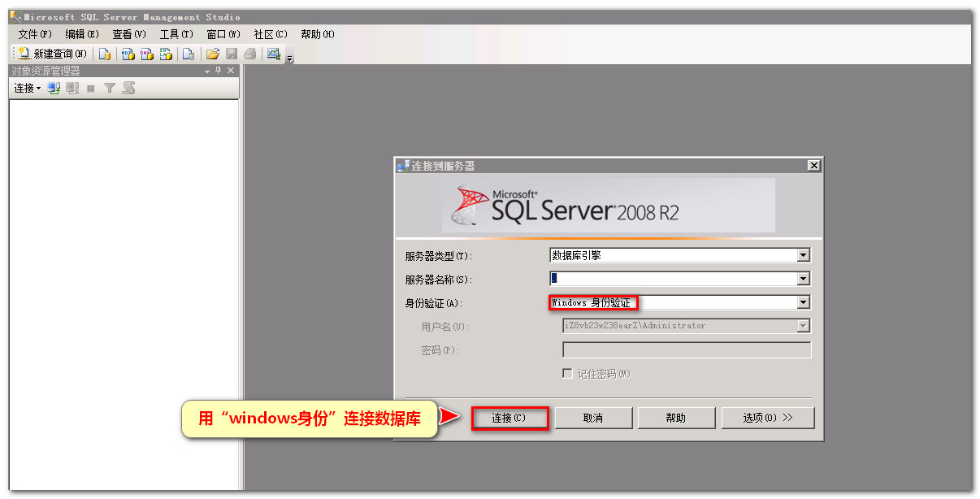The image size is (980, 499).
Task: Click the Stop icon in Object Explorer
Action: point(91,88)
